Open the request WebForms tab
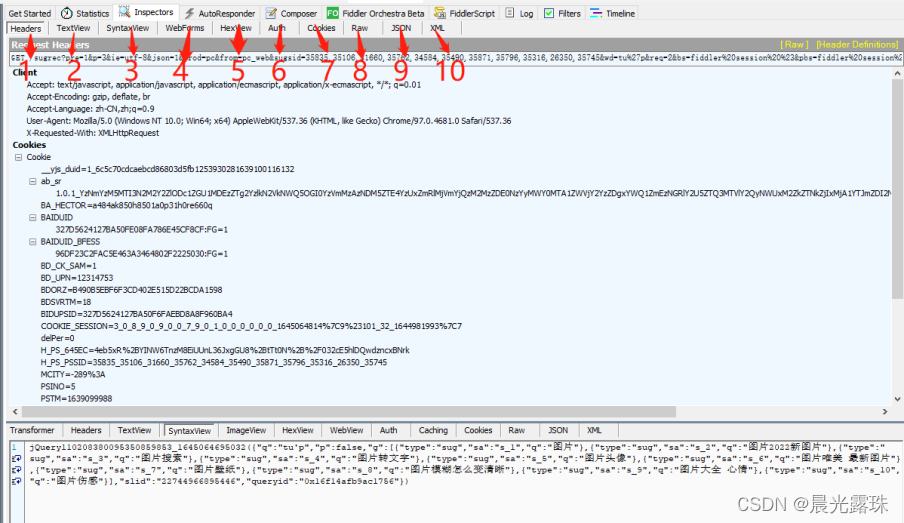 tap(184, 28)
